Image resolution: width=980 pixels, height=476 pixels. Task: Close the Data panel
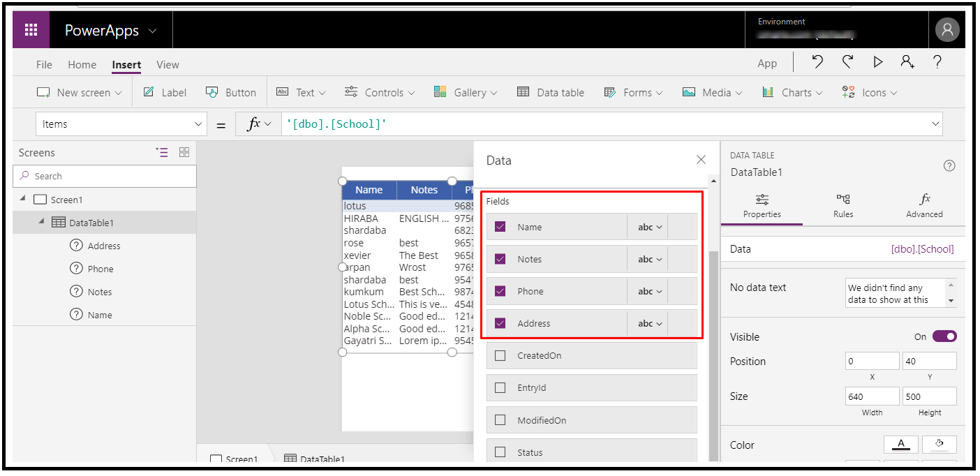[701, 160]
